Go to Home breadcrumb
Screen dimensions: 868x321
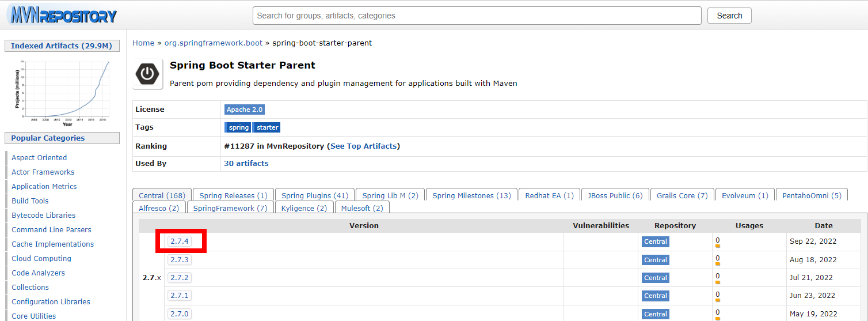(143, 43)
